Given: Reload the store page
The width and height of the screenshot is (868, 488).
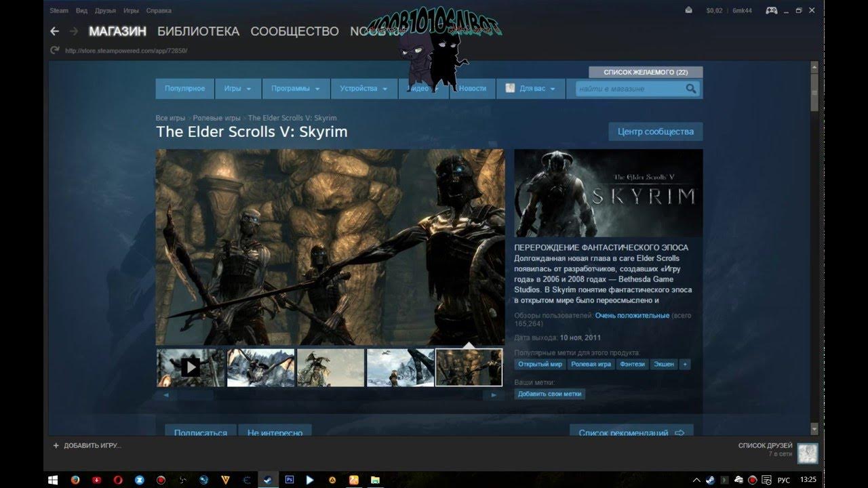Looking at the screenshot, I should click(x=55, y=50).
